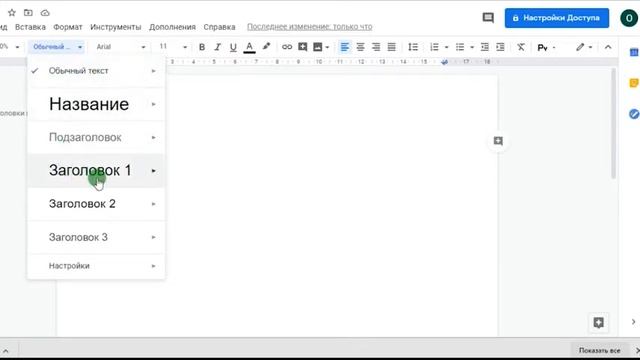This screenshot has height=360, width=640.
Task: Toggle italic formatting
Action: (x=218, y=47)
